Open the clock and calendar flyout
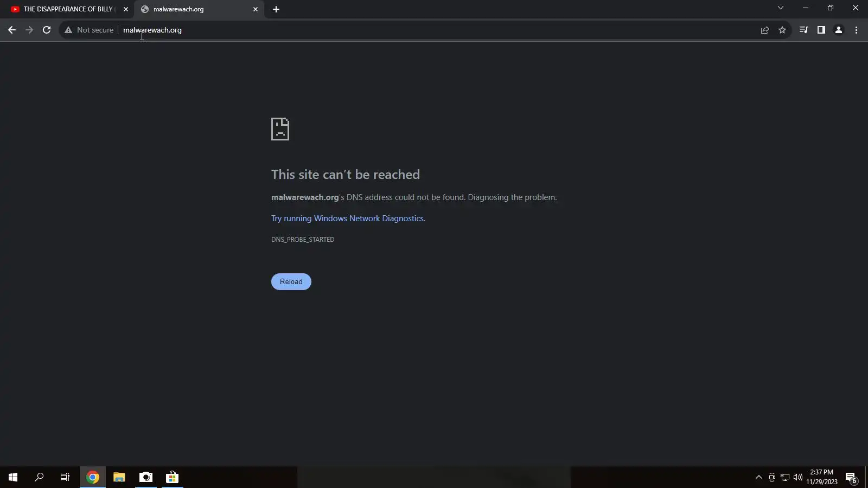The width and height of the screenshot is (868, 488). tap(822, 477)
